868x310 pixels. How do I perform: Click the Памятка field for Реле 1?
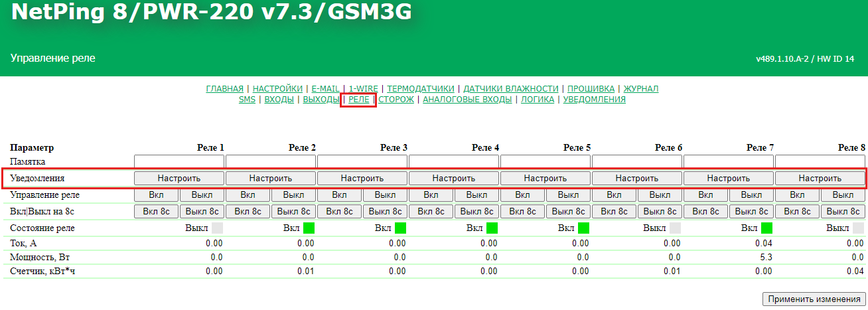179,161
